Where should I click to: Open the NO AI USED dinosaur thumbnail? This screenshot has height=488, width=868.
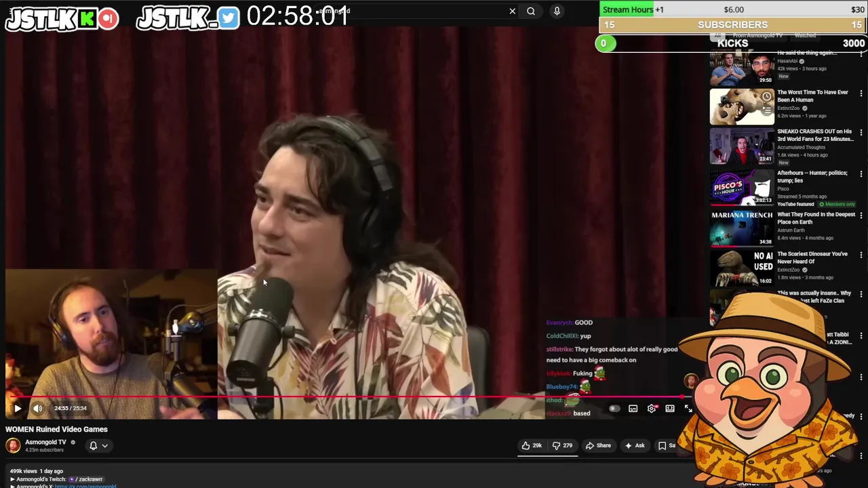tap(742, 268)
